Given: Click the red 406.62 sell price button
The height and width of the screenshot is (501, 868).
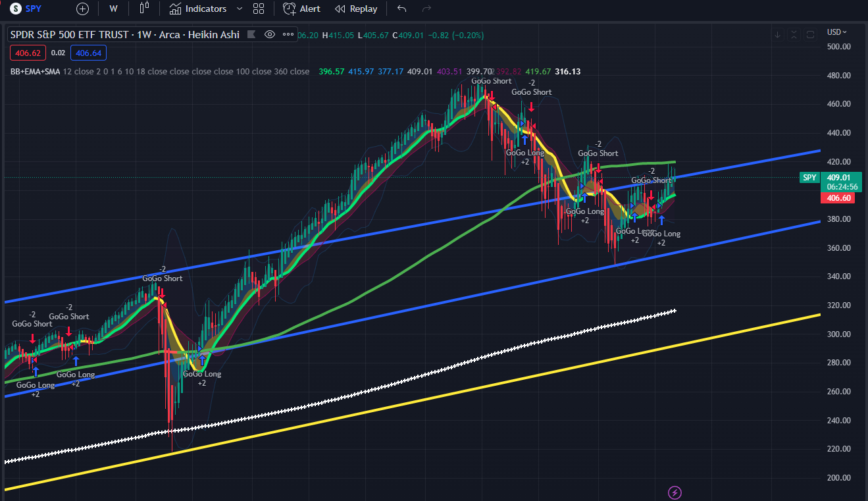Looking at the screenshot, I should [28, 53].
